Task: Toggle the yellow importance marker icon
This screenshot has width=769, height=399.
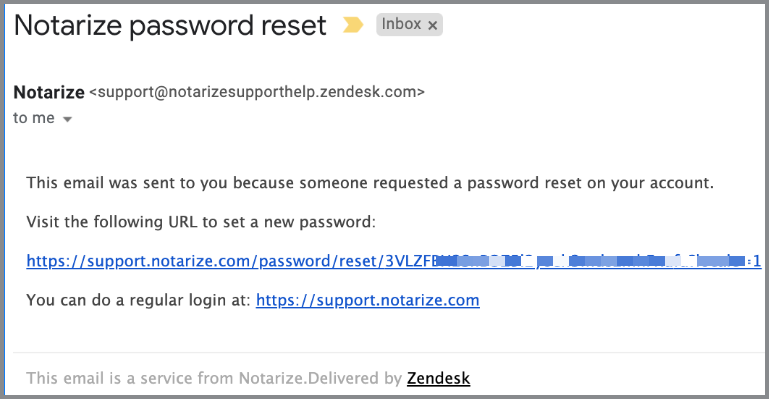Action: [353, 25]
